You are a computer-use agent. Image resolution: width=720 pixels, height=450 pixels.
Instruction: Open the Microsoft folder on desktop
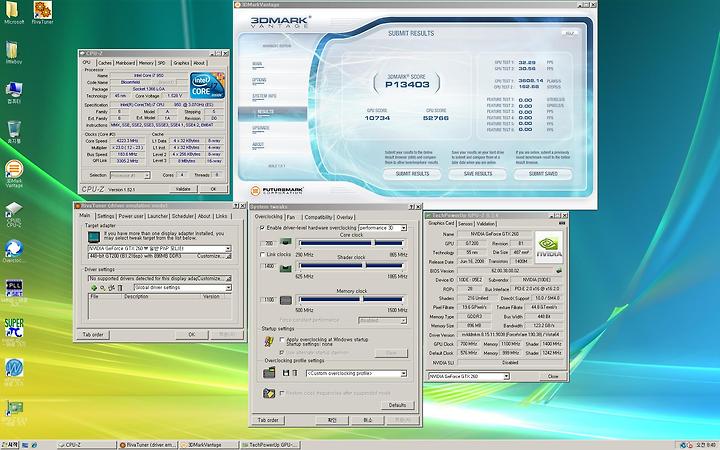click(x=12, y=10)
